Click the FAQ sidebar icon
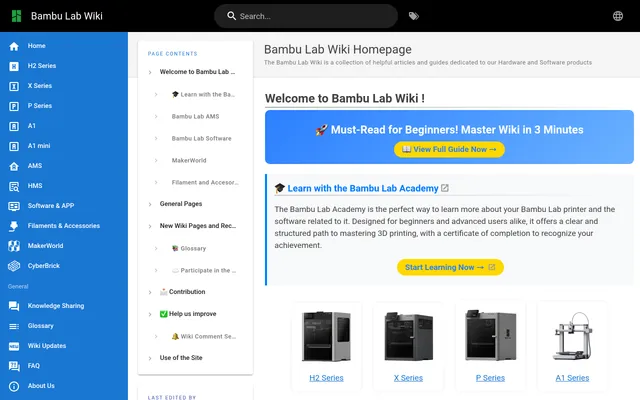Image resolution: width=640 pixels, height=400 pixels. point(14,366)
